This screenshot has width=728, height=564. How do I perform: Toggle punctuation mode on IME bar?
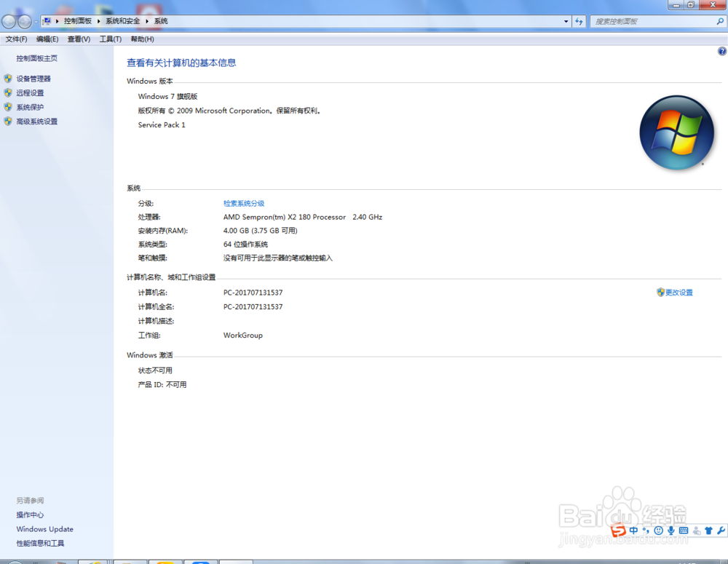coord(646,530)
